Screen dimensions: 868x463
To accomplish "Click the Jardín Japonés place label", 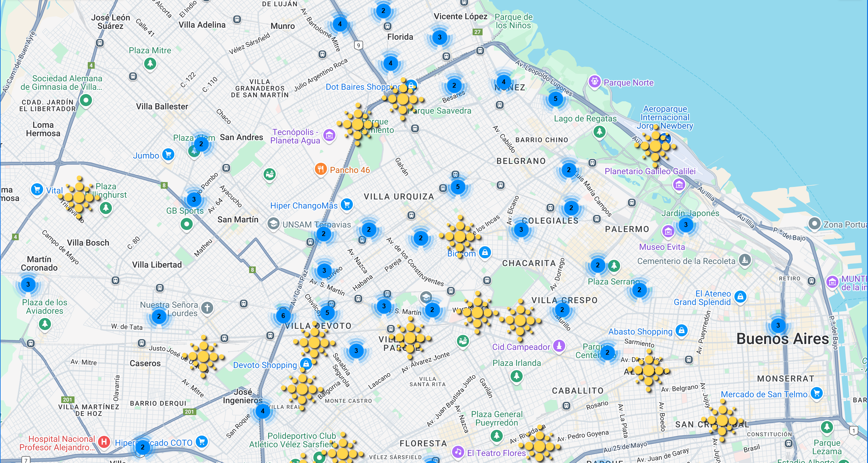I will click(x=690, y=213).
